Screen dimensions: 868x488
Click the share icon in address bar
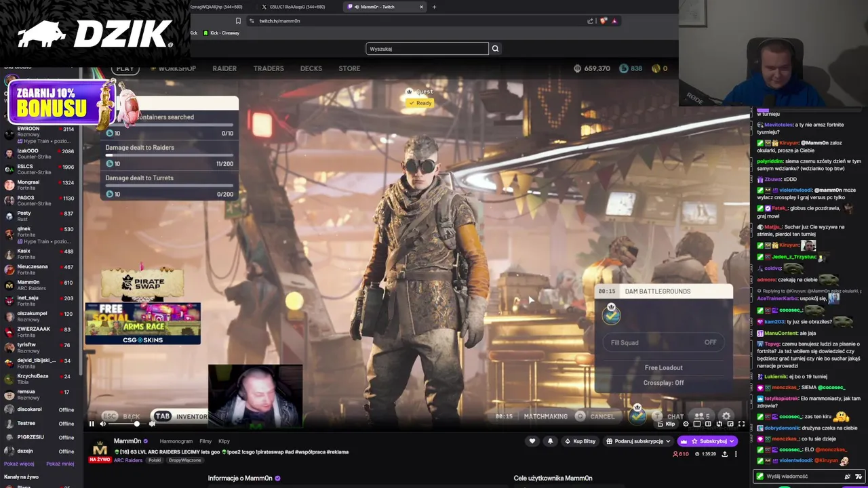(590, 21)
